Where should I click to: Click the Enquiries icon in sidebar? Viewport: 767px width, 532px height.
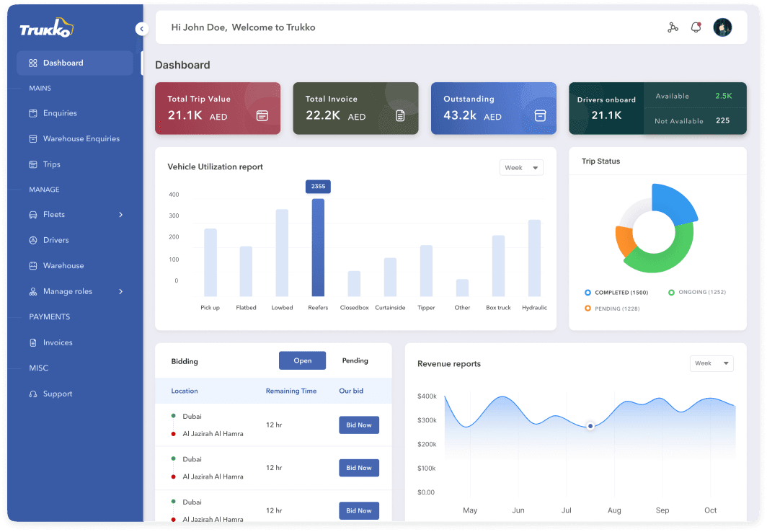[32, 113]
